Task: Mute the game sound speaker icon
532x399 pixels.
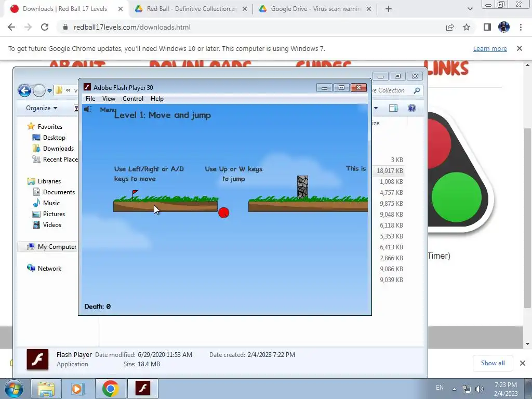Action: pyautogui.click(x=88, y=109)
